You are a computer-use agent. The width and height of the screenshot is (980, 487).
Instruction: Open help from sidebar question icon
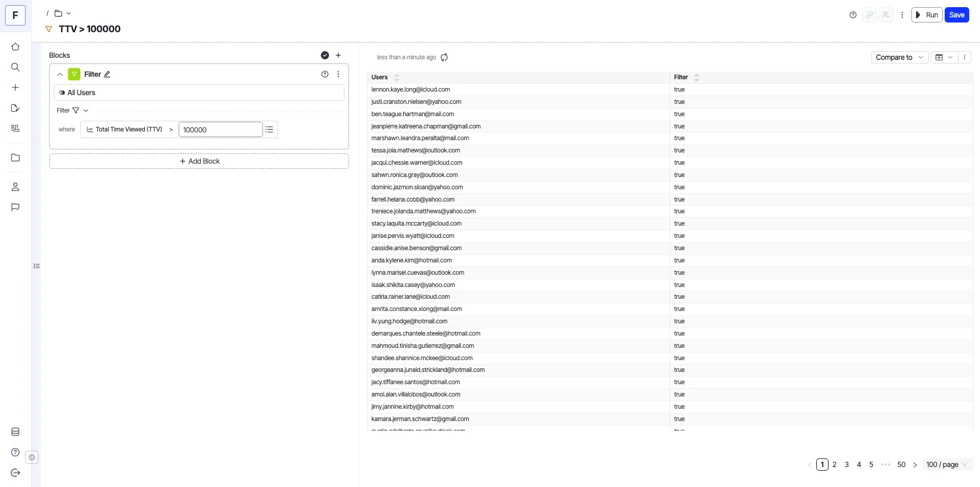(x=15, y=452)
